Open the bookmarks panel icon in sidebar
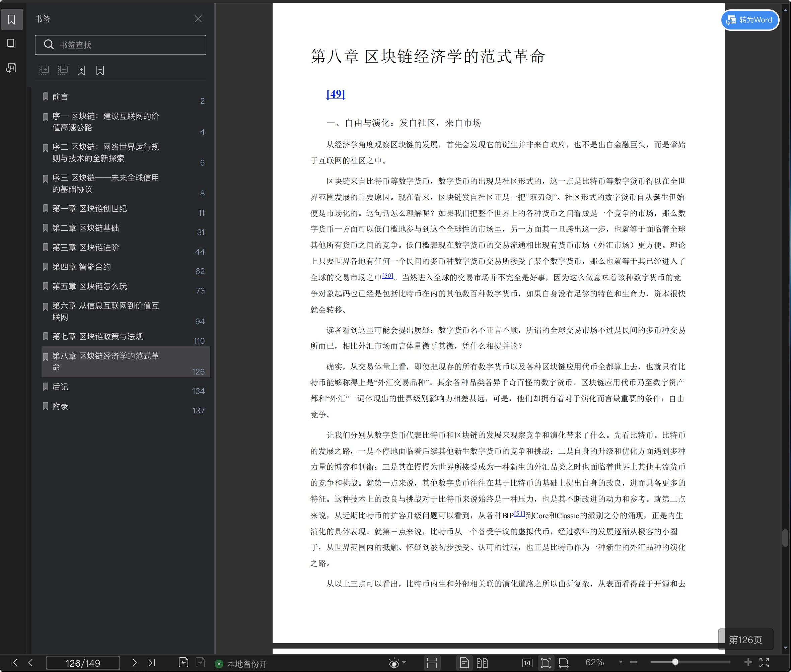 [x=12, y=19]
